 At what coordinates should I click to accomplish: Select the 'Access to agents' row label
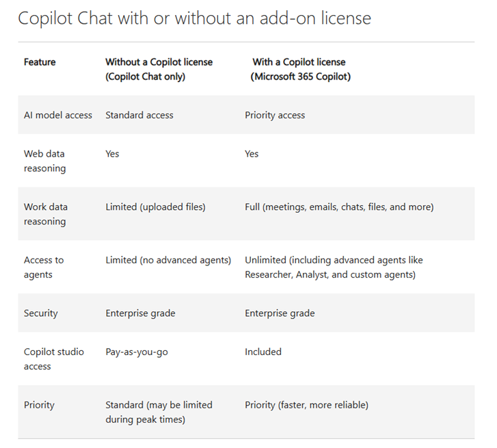pos(44,267)
